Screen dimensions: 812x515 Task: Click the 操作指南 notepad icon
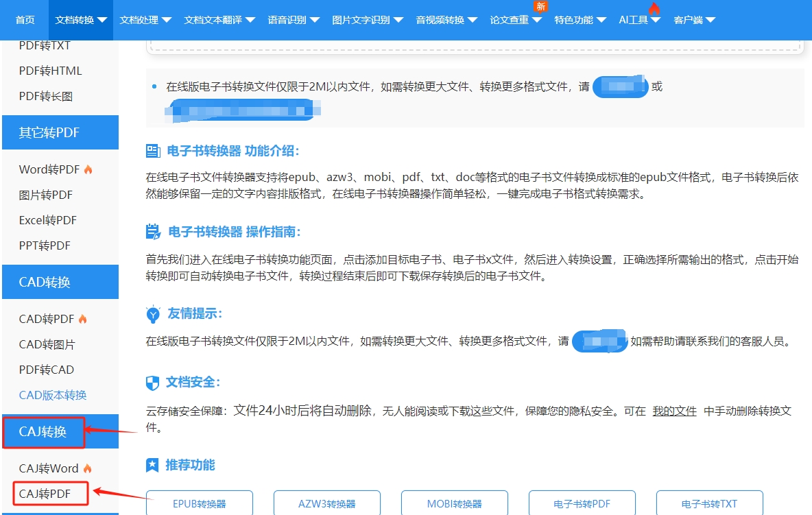154,232
